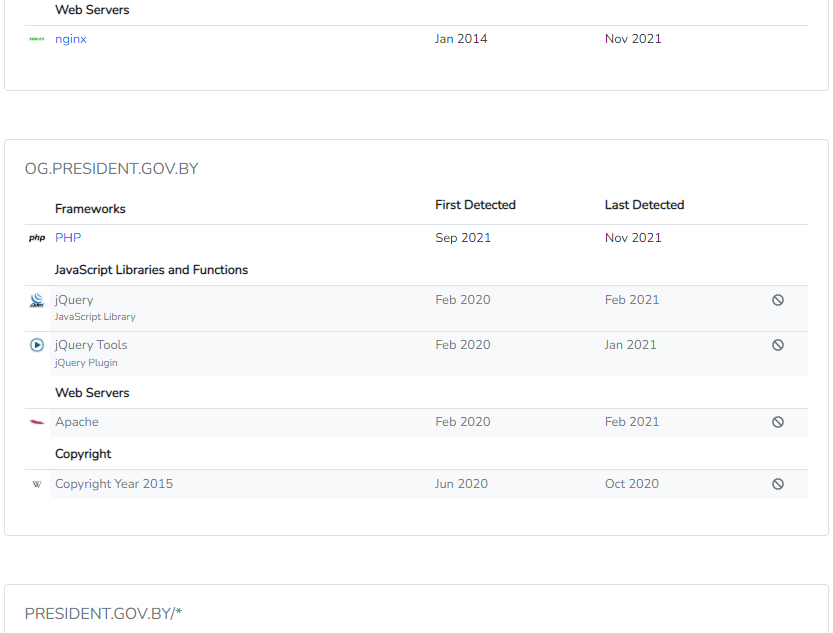833x633 pixels.
Task: Select the Copyright Year 2015 entry
Action: [114, 484]
